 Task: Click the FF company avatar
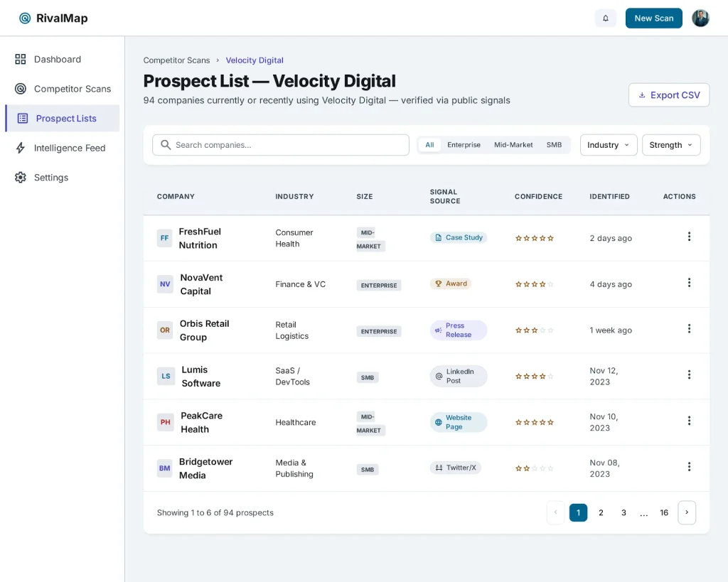[165, 238]
